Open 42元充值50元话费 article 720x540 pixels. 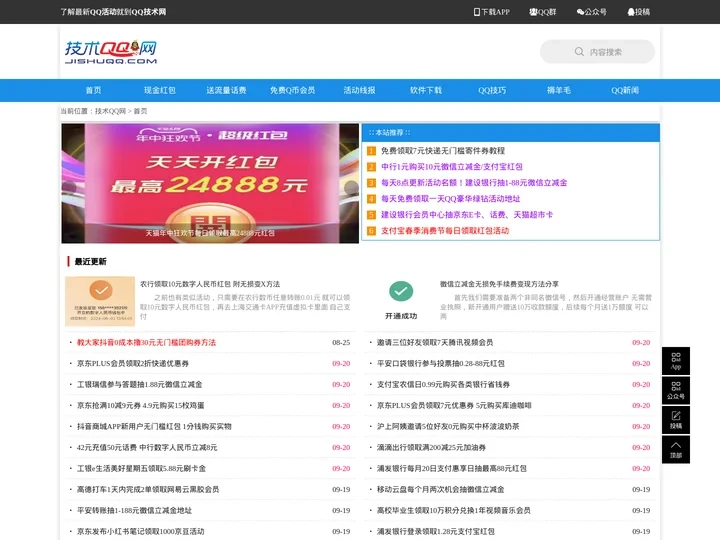[147, 448]
